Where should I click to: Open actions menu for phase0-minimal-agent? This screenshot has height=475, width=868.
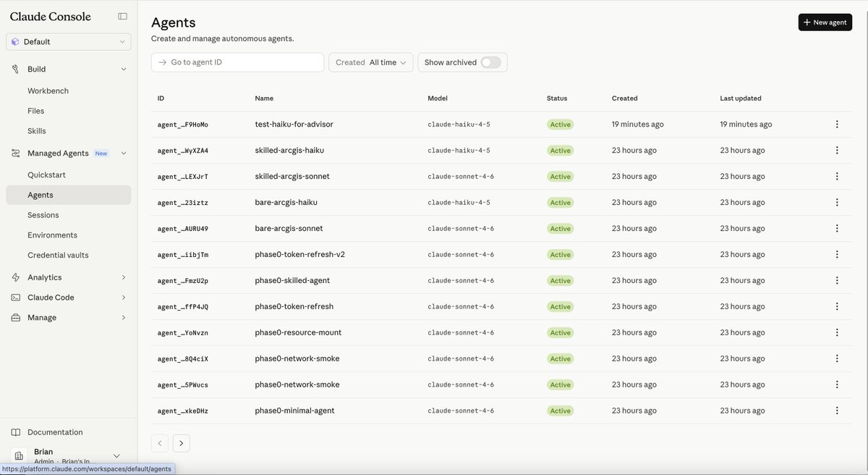coord(837,411)
